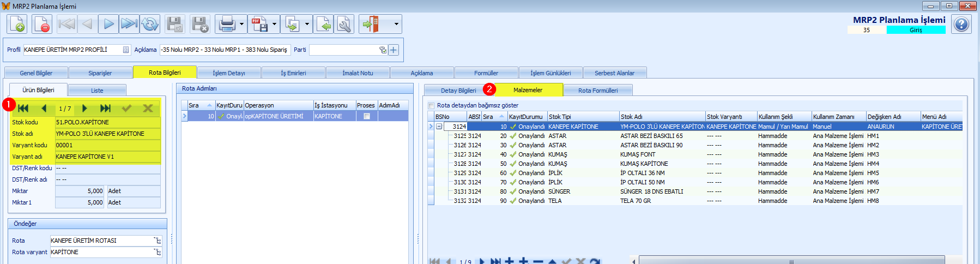Image resolution: width=980 pixels, height=264 pixels.
Task: Click the Stok Adı column header
Action: pyautogui.click(x=662, y=117)
